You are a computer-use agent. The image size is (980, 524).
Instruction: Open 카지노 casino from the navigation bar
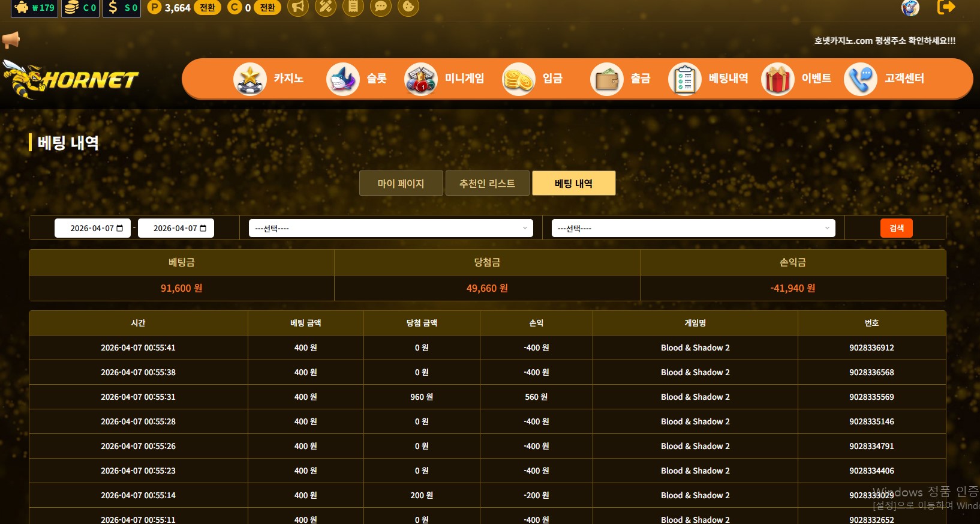coord(269,79)
